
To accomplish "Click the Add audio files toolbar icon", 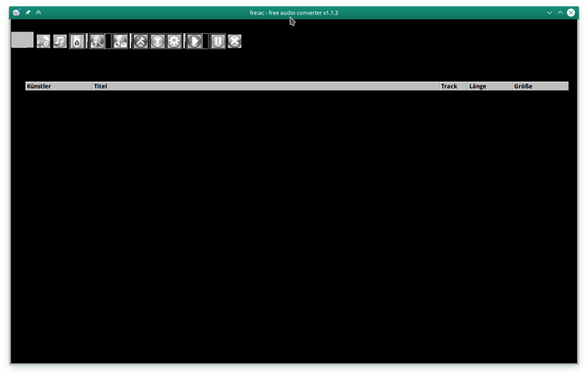I will click(x=43, y=41).
